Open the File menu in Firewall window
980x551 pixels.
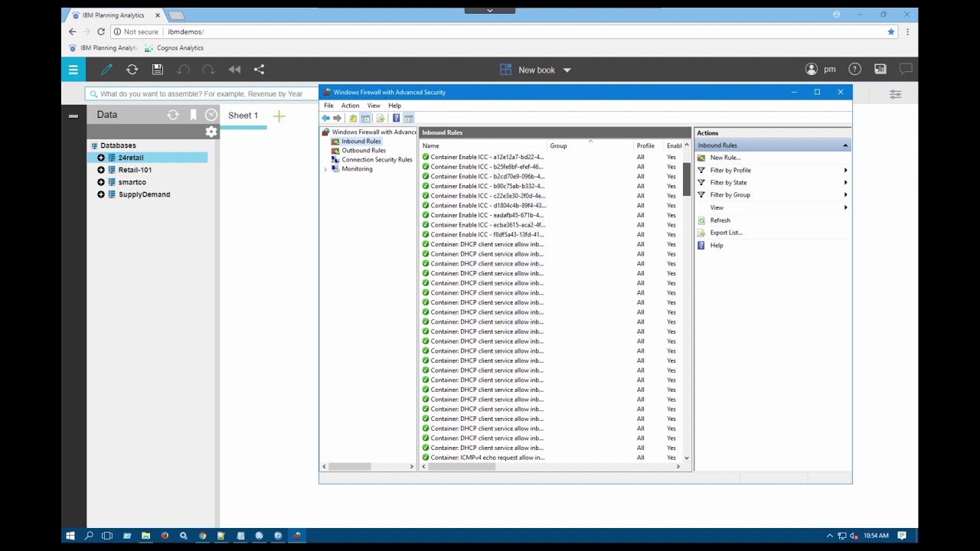tap(328, 106)
